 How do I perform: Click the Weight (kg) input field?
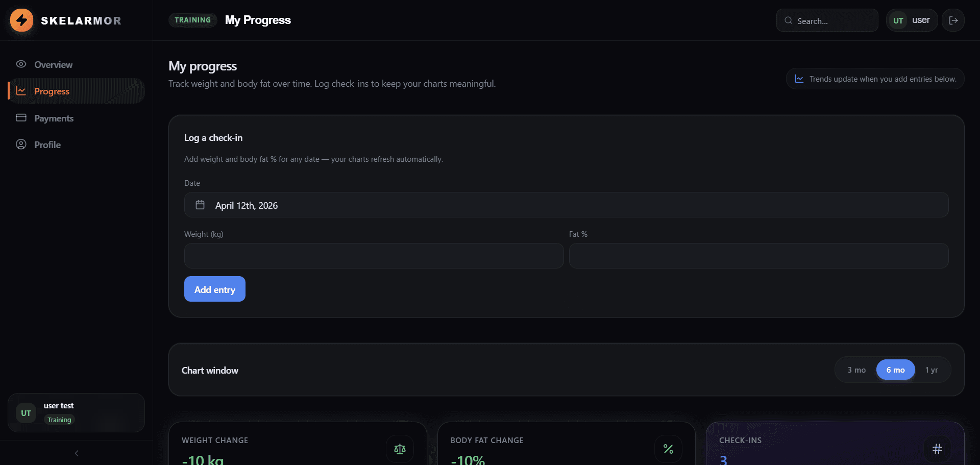tap(374, 256)
